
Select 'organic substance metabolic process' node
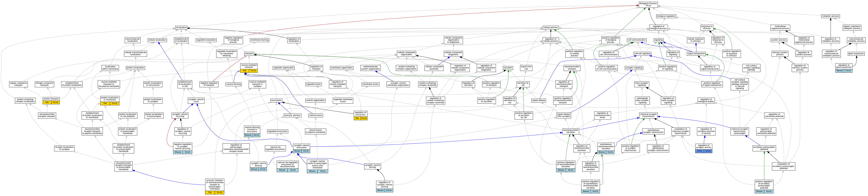(x=851, y=28)
